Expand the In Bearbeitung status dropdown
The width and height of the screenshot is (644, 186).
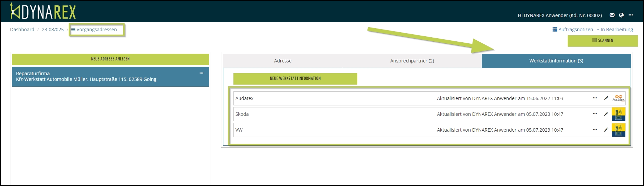click(x=615, y=30)
